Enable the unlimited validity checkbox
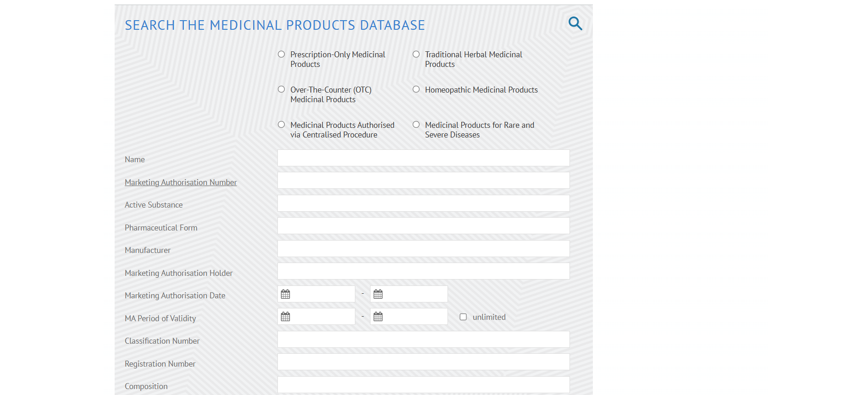The image size is (868, 395). click(x=463, y=317)
